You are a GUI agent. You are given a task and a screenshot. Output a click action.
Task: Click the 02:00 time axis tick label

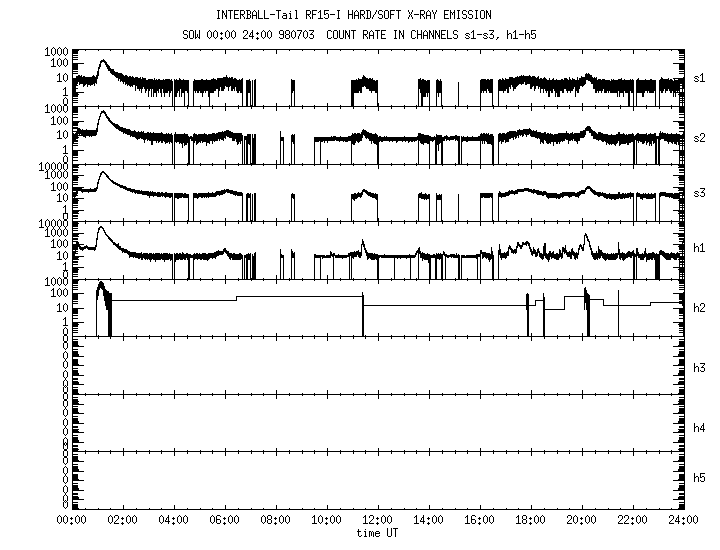coord(121,521)
